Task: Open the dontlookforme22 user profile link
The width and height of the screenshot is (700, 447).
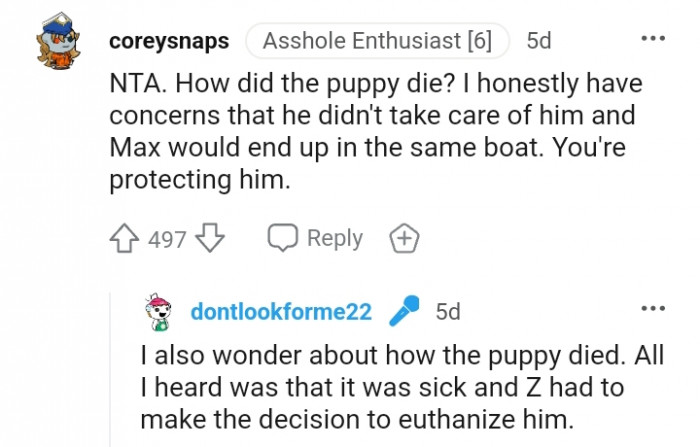Action: coord(281,312)
